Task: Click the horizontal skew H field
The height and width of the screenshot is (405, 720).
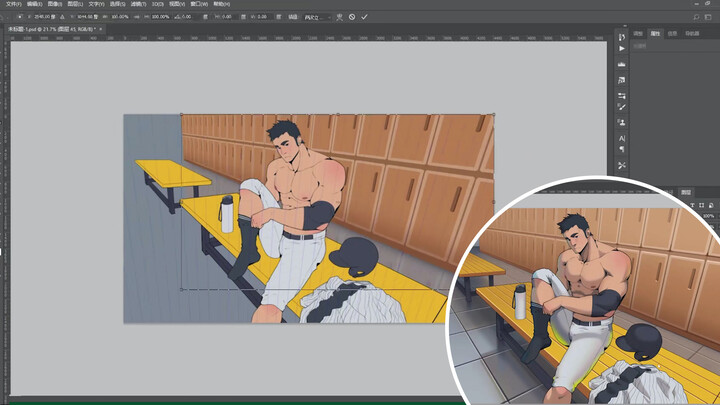Action: (x=228, y=17)
